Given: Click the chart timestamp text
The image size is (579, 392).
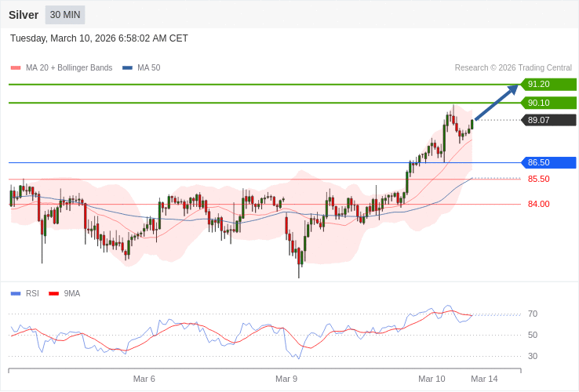Looking at the screenshot, I should [99, 38].
